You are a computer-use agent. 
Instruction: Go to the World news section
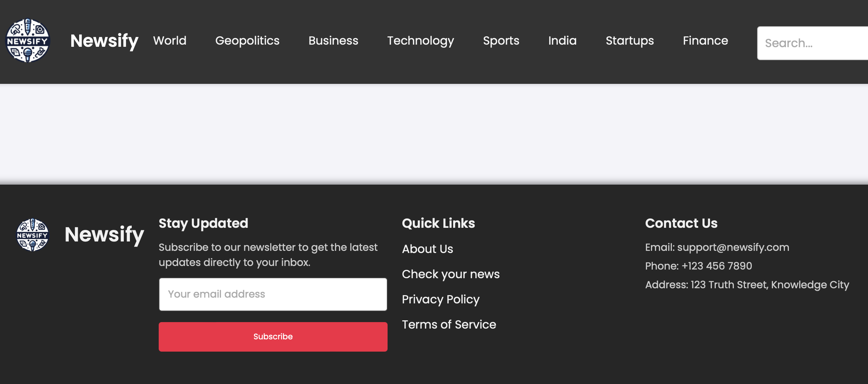point(170,41)
